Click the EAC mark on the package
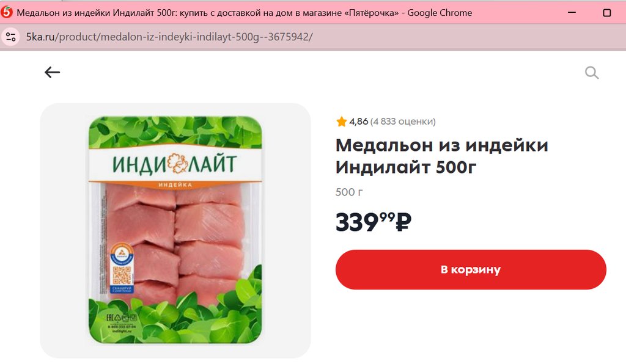The image size is (626, 364). 110,318
